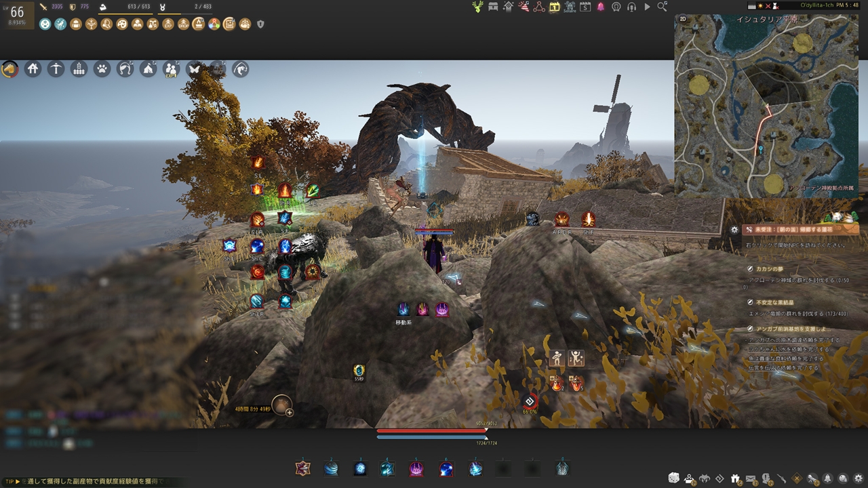Open the pink bell notification icon

(x=601, y=7)
